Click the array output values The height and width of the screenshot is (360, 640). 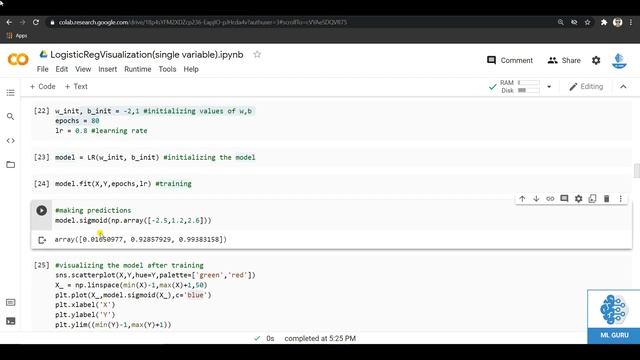click(x=140, y=239)
